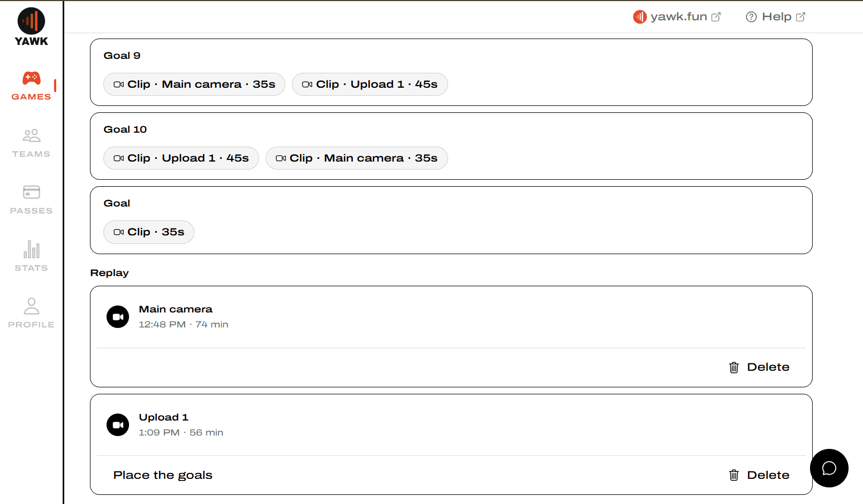Play Goal 10 Upload 1 45s clip
This screenshot has height=504, width=863.
(181, 158)
